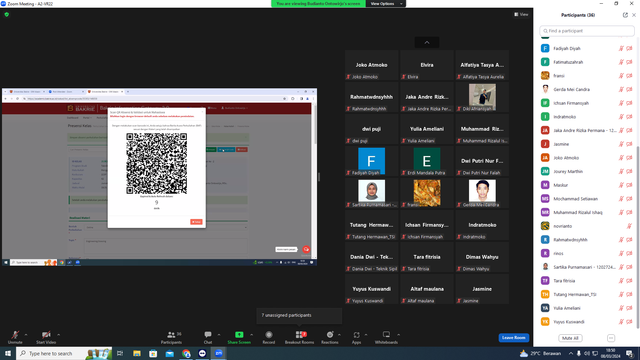Open File Explorer from the taskbar

pos(137,353)
